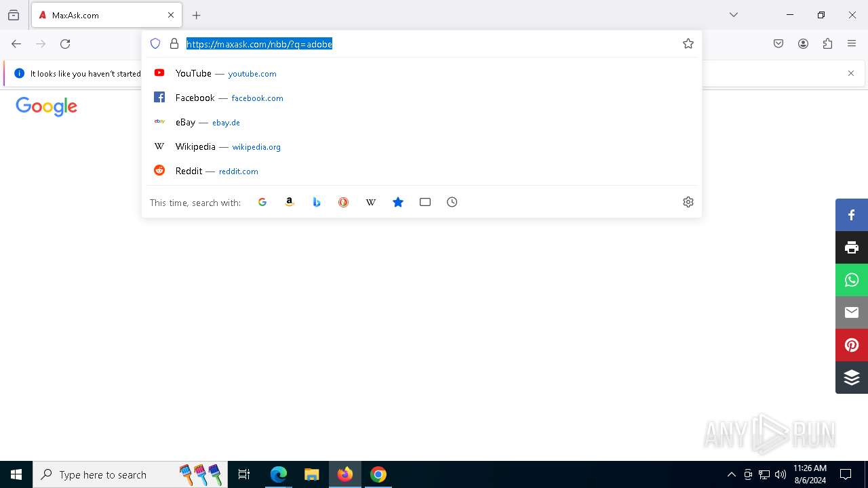Search bookmarks via star icon

[x=398, y=202]
